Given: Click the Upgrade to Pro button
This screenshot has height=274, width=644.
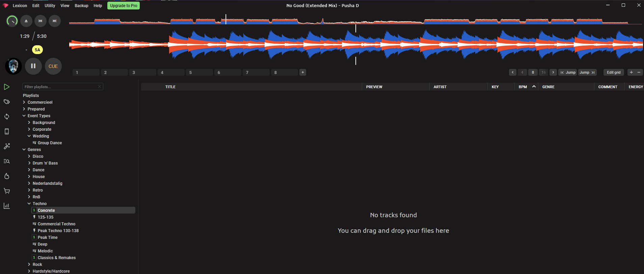Looking at the screenshot, I should tap(124, 6).
